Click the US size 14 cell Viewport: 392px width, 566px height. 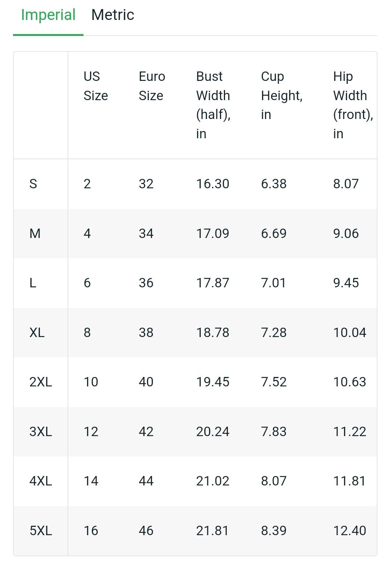91,481
